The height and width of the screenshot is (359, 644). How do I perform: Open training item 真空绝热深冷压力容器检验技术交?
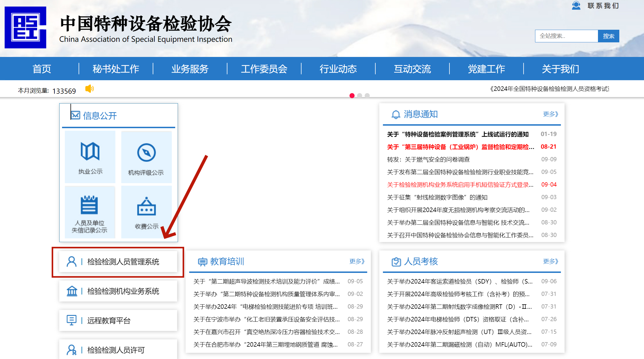(266, 332)
